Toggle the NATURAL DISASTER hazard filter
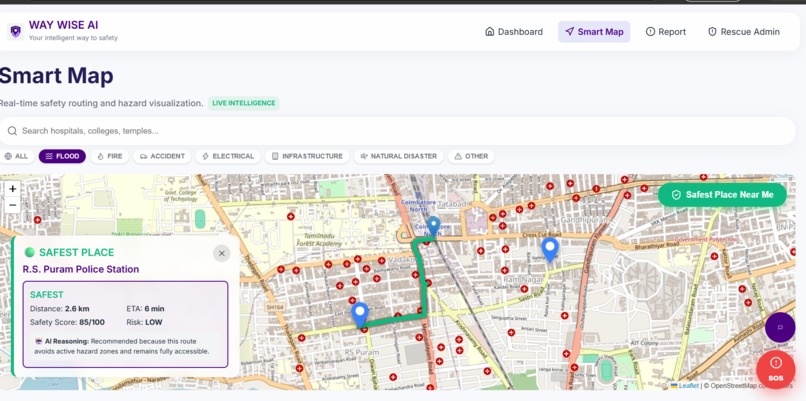Screen dimensions: 806x401 398,156
